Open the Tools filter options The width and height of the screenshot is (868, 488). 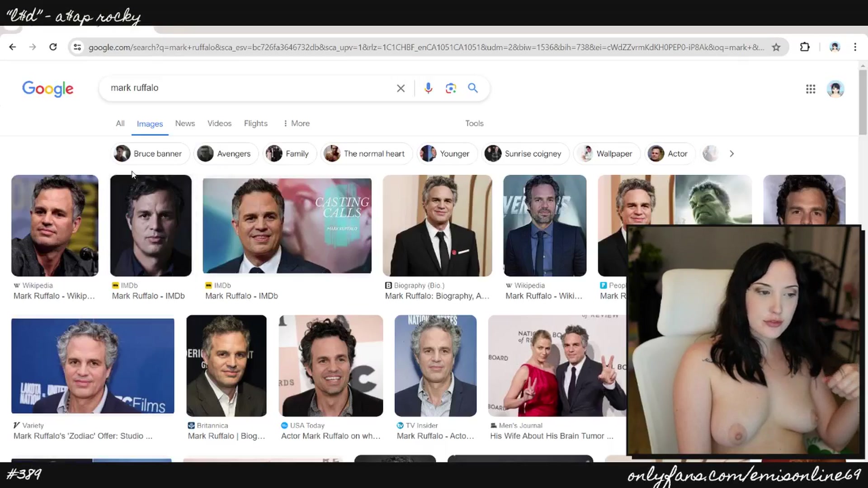point(474,123)
